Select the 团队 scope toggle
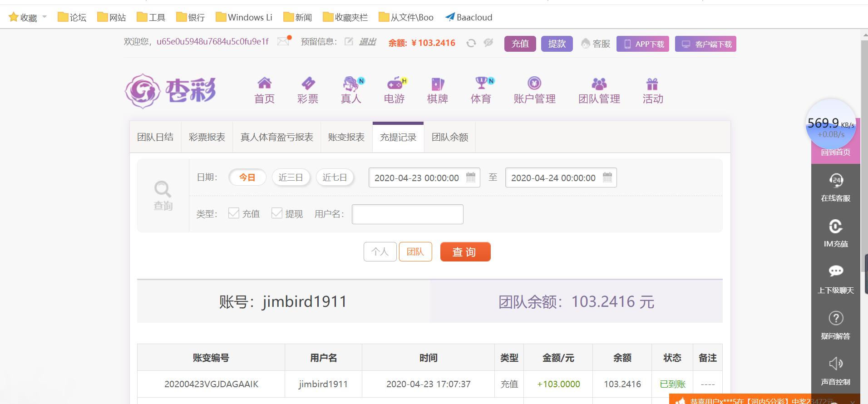This screenshot has width=868, height=404. click(x=415, y=251)
